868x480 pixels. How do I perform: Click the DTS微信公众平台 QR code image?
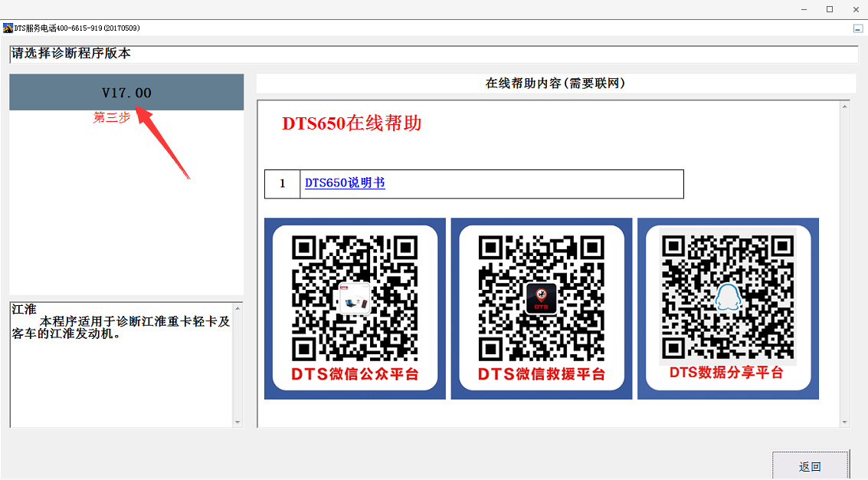pyautogui.click(x=355, y=308)
